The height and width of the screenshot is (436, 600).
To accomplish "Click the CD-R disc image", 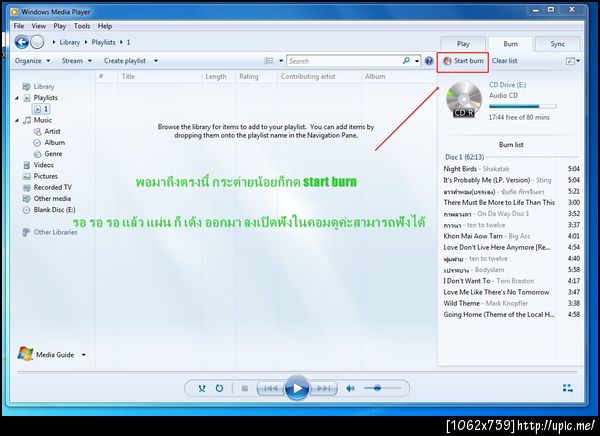I will (464, 100).
